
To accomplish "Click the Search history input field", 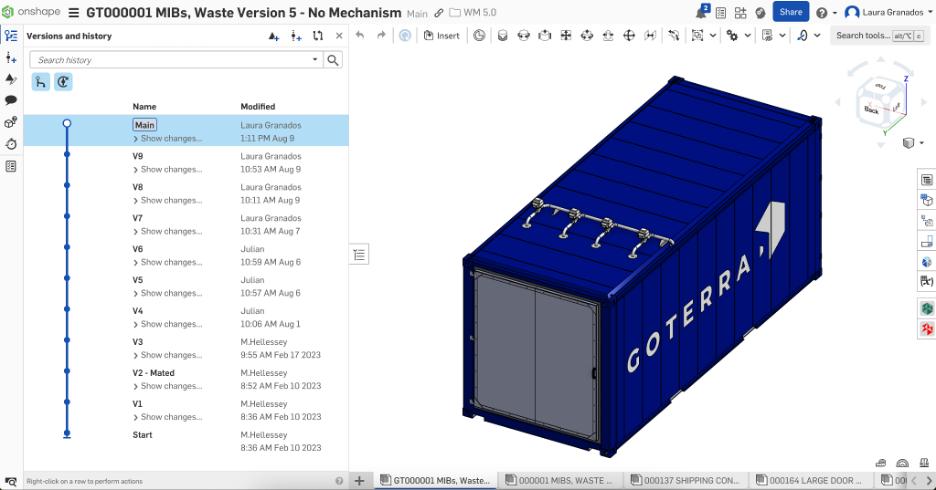I will point(175,60).
